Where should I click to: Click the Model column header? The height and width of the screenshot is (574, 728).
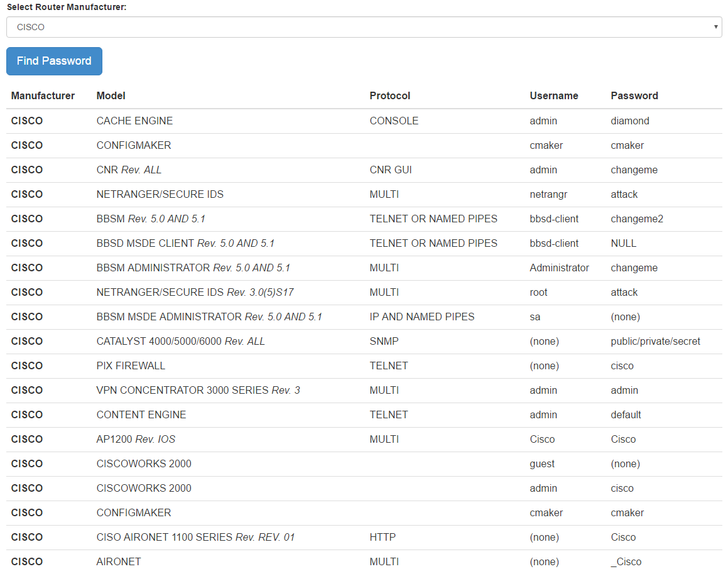pos(111,95)
